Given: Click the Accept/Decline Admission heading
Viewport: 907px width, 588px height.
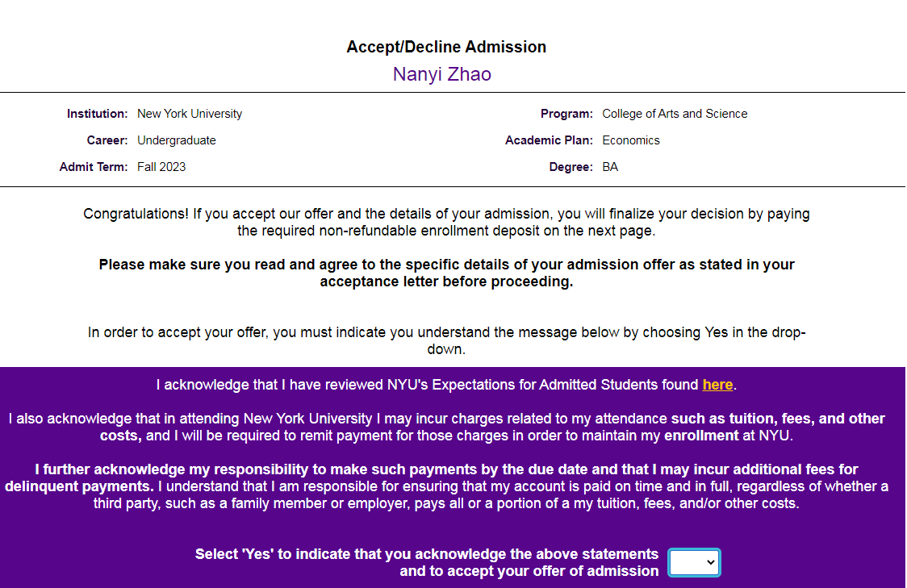Looking at the screenshot, I should [446, 47].
